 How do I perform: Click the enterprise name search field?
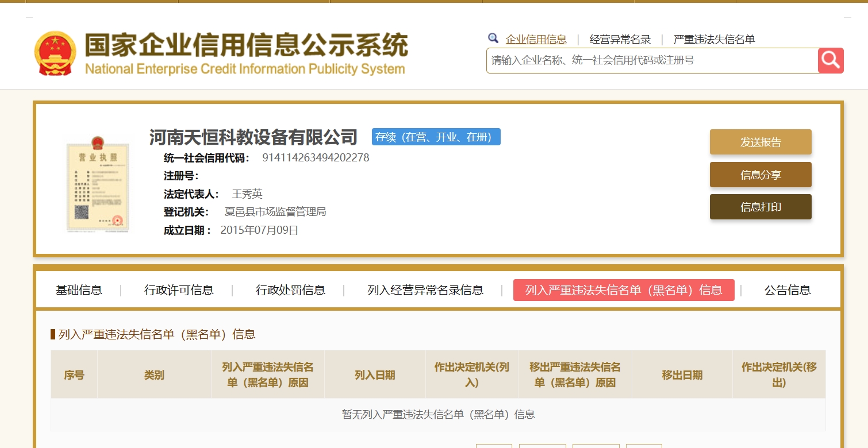pyautogui.click(x=652, y=60)
